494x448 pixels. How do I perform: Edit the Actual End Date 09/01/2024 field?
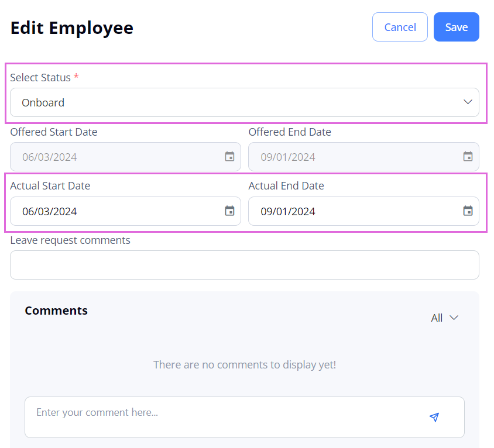tap(363, 211)
